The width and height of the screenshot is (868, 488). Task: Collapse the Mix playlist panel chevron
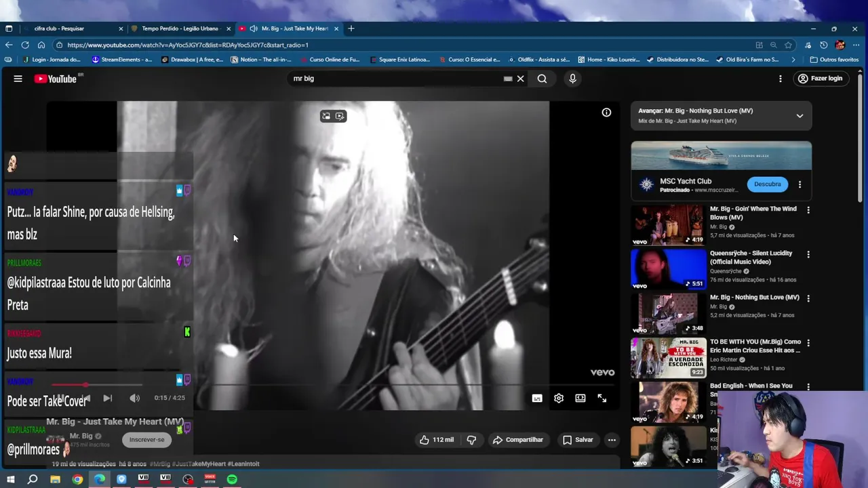tap(800, 116)
